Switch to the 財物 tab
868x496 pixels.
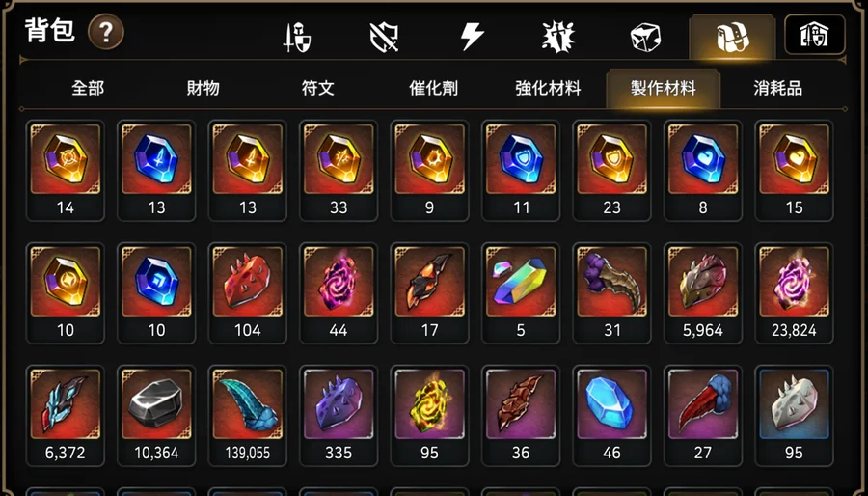203,88
